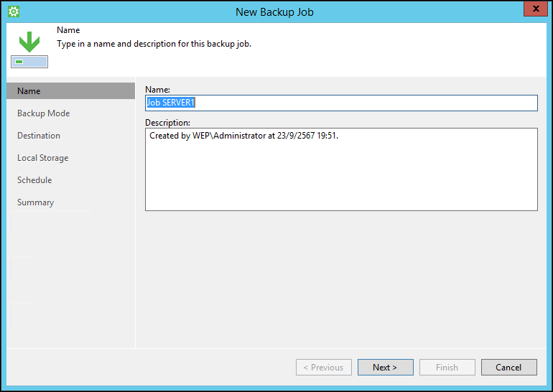Jump to the Schedule step
The height and width of the screenshot is (392, 553).
click(34, 180)
